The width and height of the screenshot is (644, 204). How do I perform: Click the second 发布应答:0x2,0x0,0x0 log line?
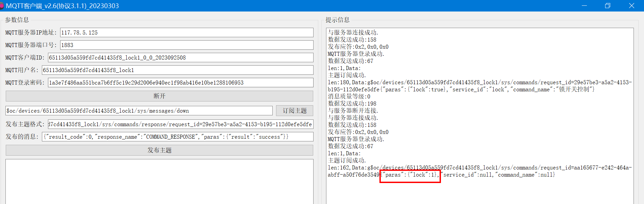coord(358,132)
